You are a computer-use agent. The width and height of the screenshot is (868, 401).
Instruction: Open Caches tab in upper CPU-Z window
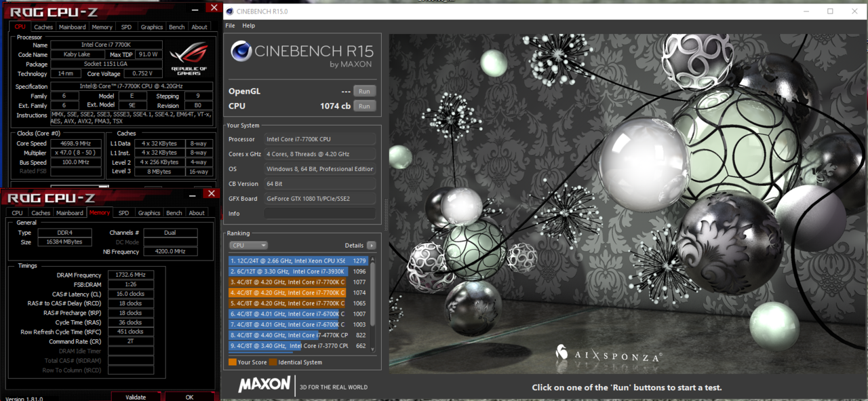(43, 27)
